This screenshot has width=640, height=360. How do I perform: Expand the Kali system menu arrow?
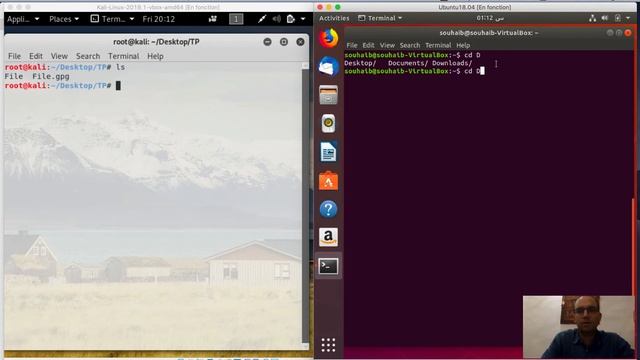(303, 19)
